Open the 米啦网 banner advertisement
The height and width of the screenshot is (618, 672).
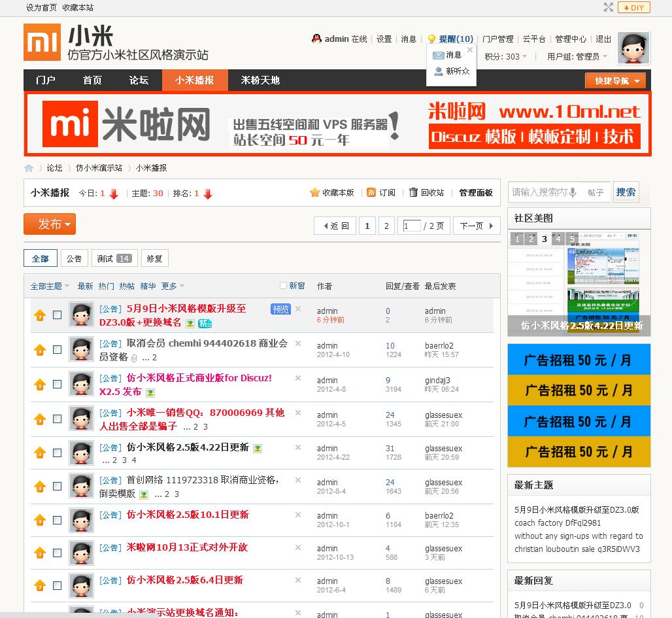338,124
